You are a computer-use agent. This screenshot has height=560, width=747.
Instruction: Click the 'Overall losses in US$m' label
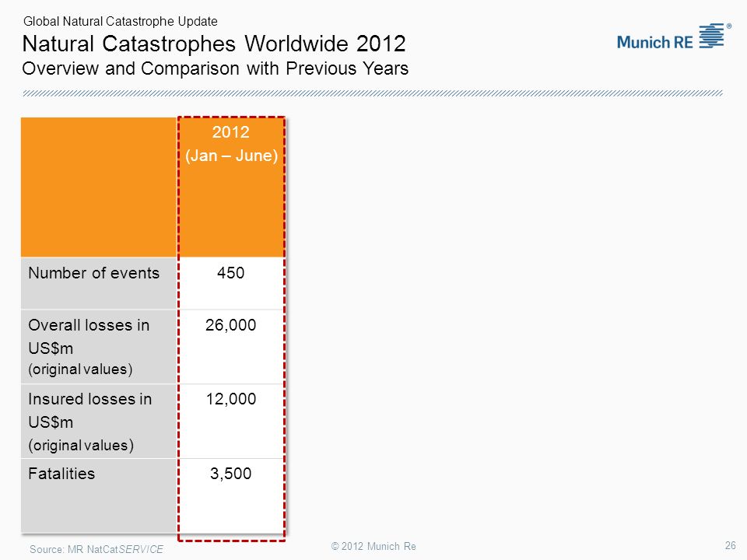pos(89,337)
